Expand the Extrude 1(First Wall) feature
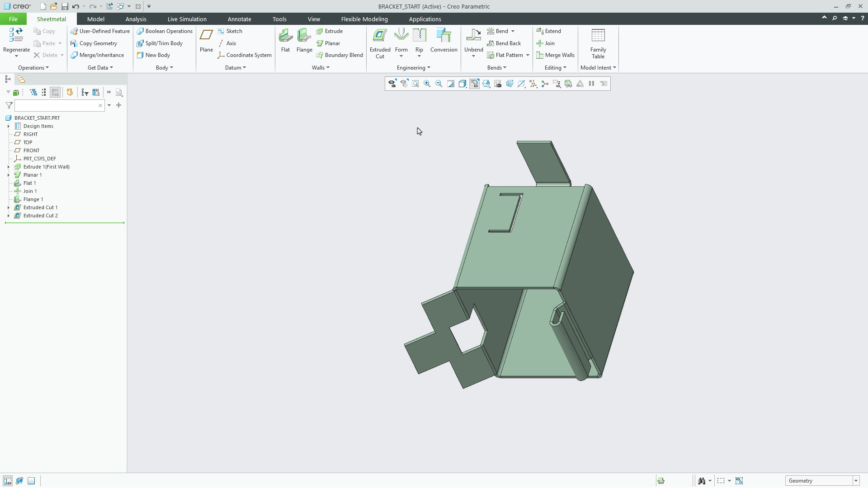Screen dimensions: 868x488 tap(9, 167)
